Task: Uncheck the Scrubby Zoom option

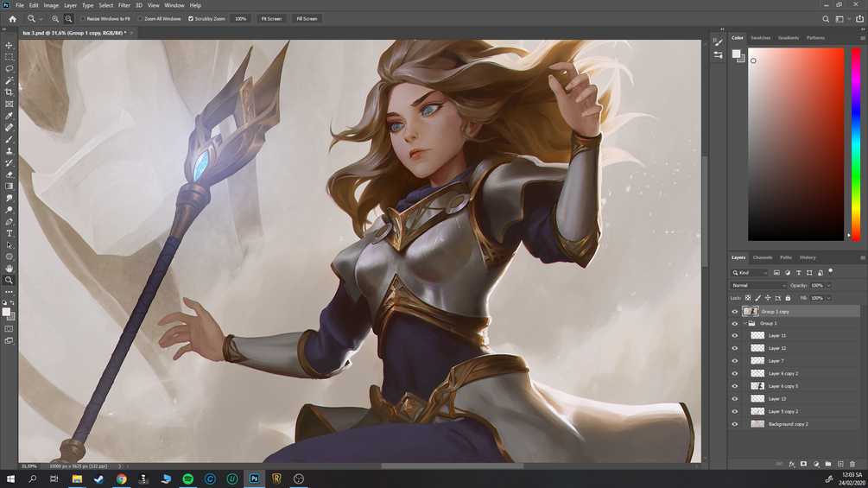Action: click(191, 19)
